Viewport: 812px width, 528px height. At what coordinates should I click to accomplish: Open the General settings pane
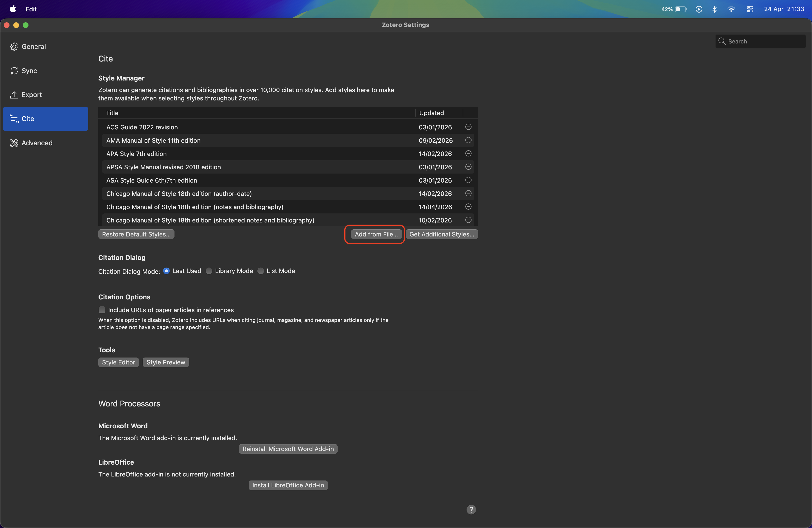[33, 47]
